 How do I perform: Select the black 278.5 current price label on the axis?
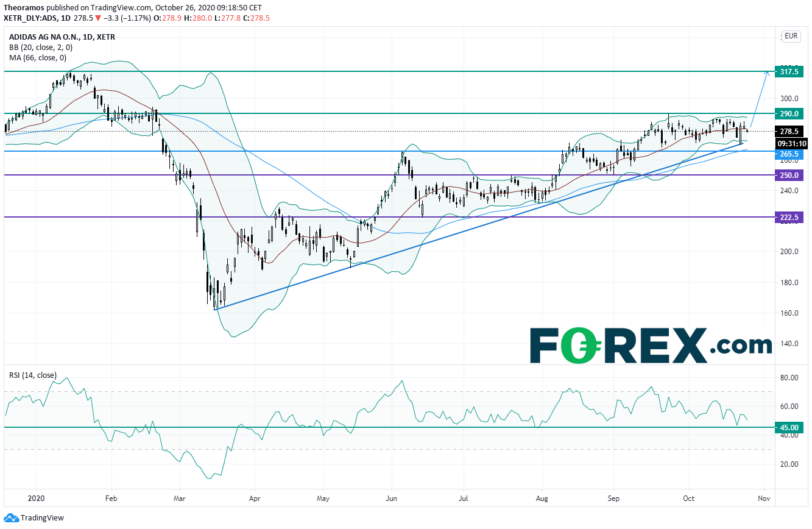click(x=790, y=131)
